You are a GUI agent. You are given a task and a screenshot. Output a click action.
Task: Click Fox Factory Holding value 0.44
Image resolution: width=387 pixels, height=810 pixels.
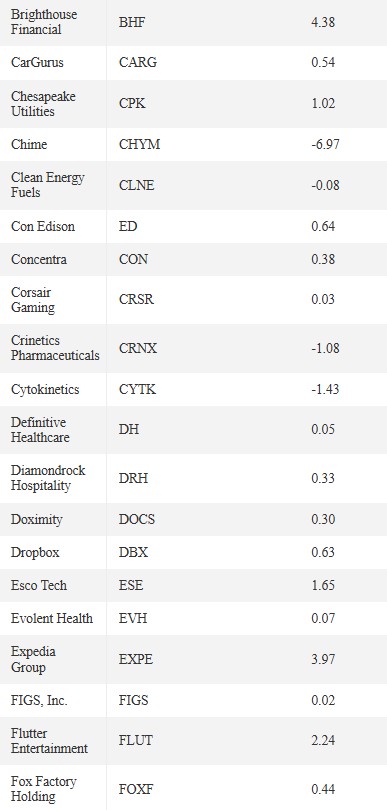[323, 789]
